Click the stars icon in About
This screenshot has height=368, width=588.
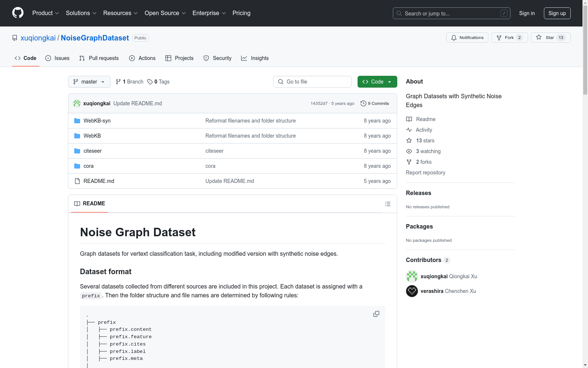pos(409,141)
